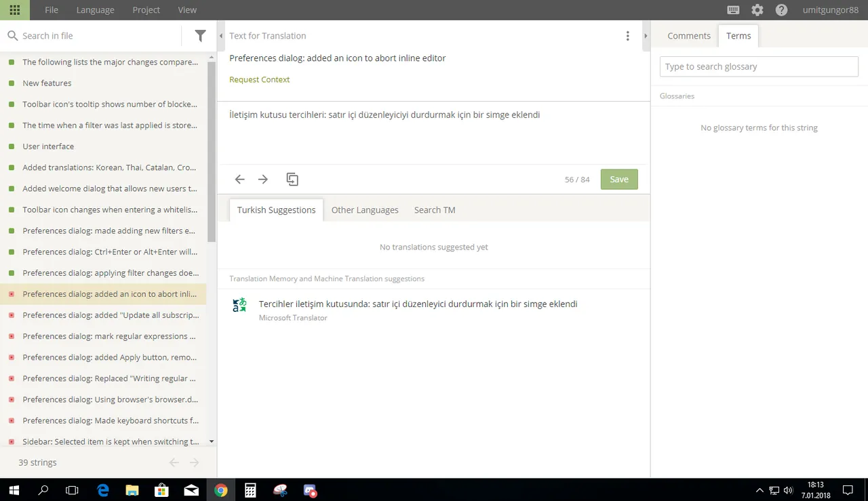Select the Other Languages tab
The height and width of the screenshot is (501, 868).
(365, 210)
